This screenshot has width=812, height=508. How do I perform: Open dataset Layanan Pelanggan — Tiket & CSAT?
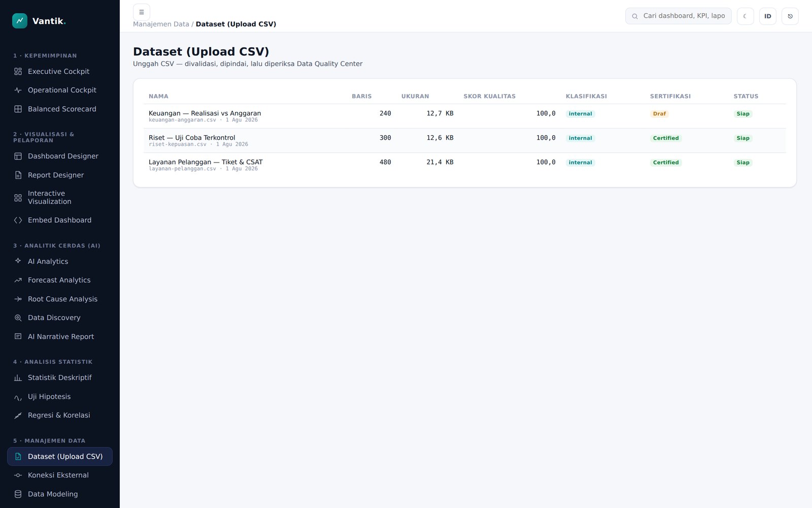206,162
